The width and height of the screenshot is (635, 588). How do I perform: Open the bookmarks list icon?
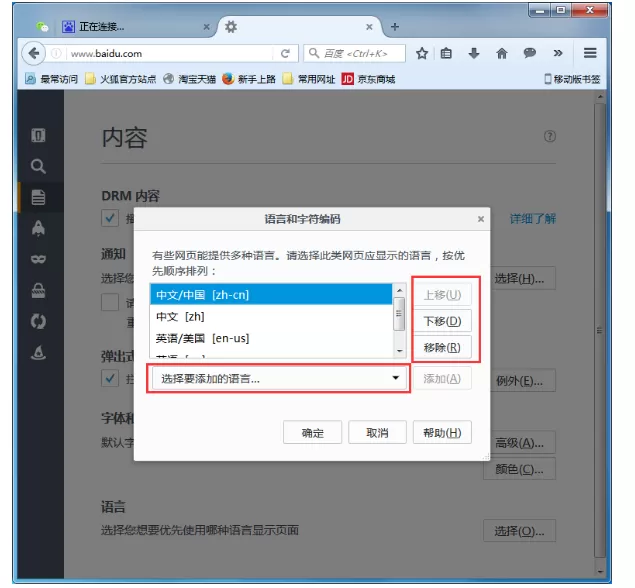pyautogui.click(x=446, y=53)
